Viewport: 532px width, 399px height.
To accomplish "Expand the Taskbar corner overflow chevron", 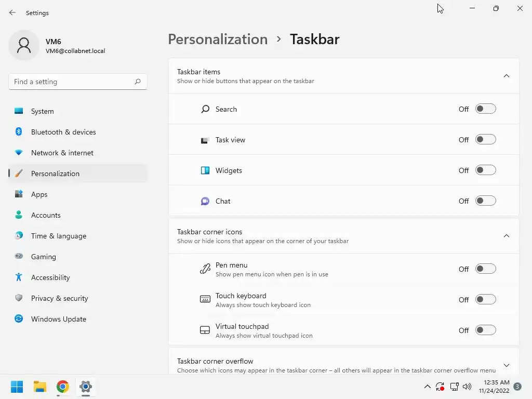I will (x=506, y=365).
